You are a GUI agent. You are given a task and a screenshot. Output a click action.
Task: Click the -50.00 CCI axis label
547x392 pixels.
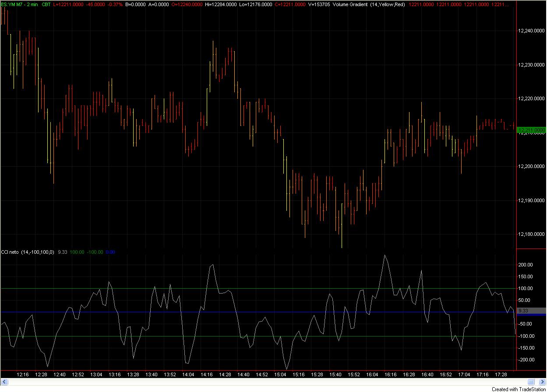(x=526, y=324)
